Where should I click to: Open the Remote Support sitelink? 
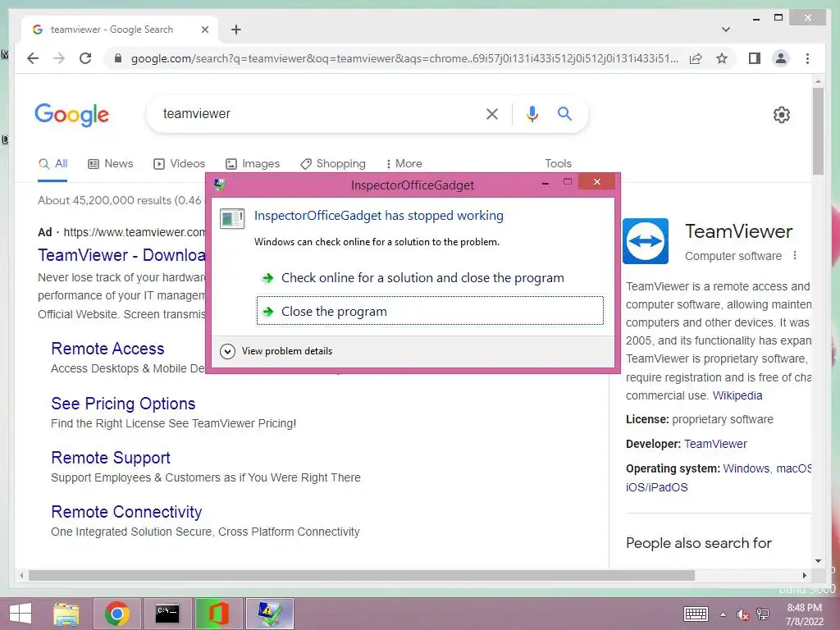111,458
